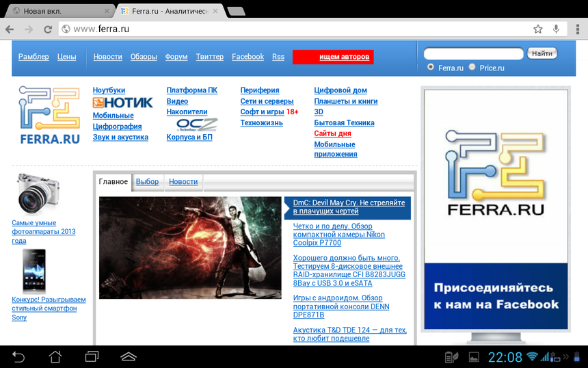Image resolution: width=588 pixels, height=368 pixels.
Task: Click the Facebook join banner advertisement
Action: (x=496, y=209)
